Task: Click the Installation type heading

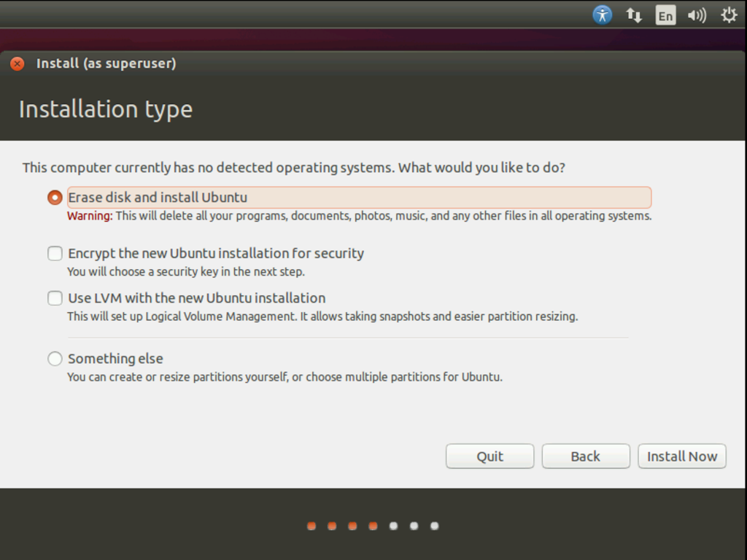Action: (106, 109)
